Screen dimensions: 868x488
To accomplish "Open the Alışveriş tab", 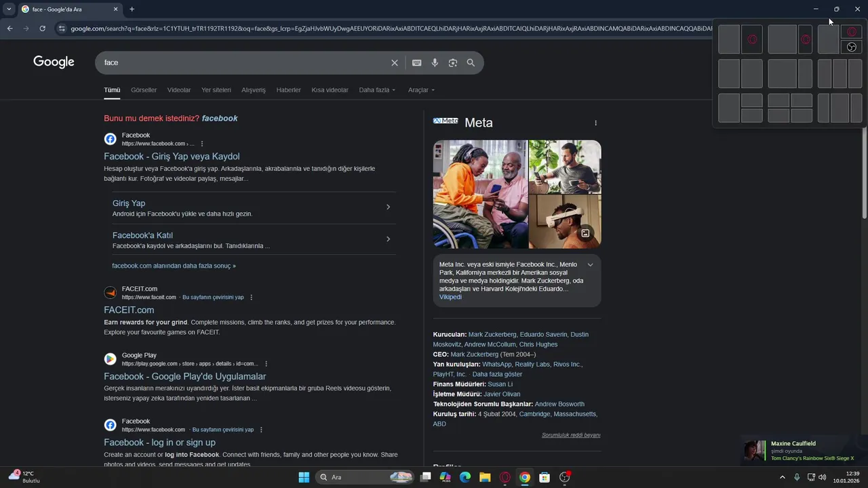I will tap(254, 89).
